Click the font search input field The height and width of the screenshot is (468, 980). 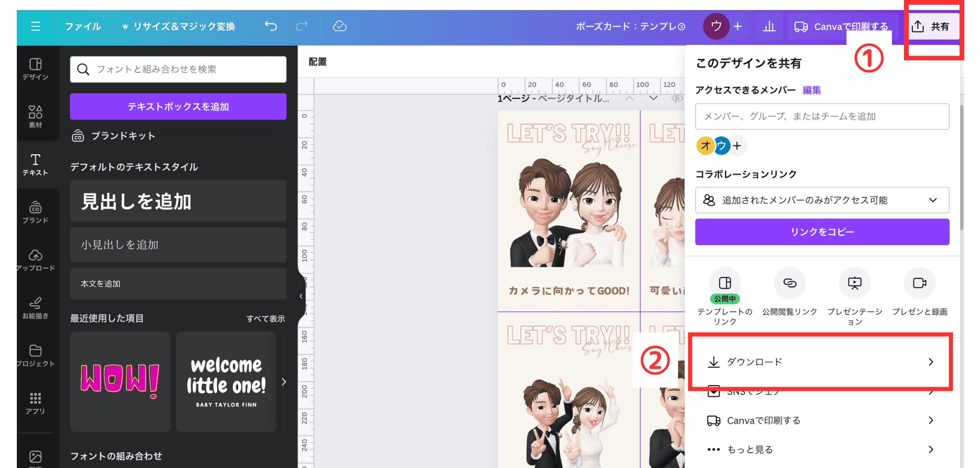184,69
